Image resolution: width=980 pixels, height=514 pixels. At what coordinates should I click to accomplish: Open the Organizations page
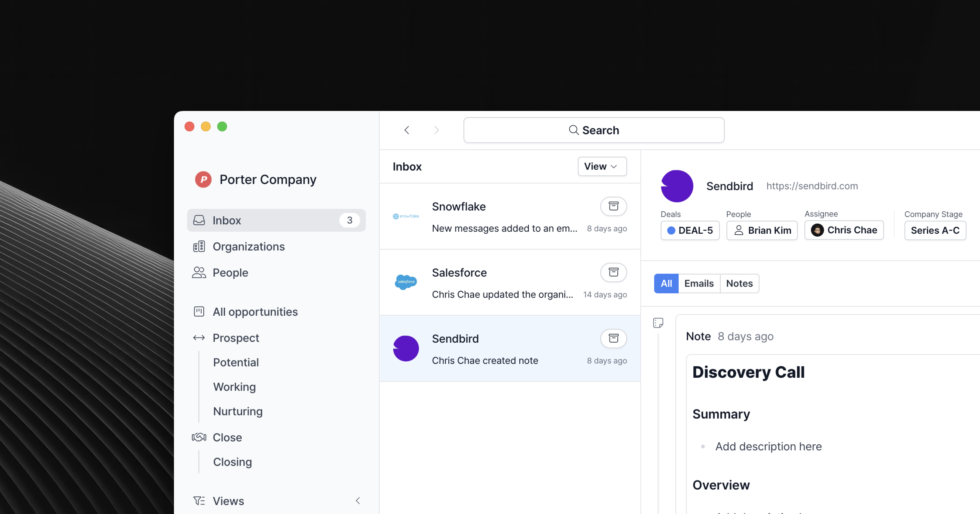tap(249, 246)
